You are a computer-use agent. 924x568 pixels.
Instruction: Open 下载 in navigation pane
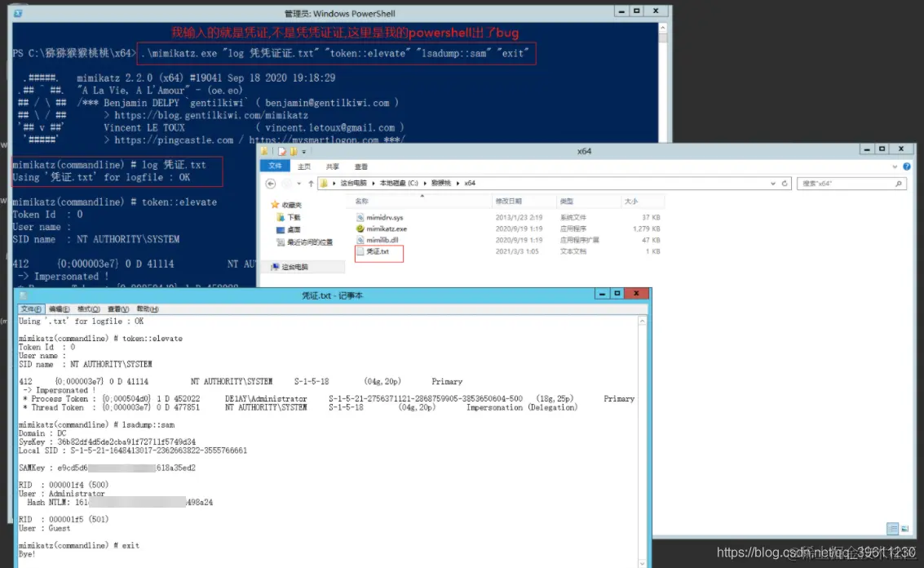coord(294,218)
